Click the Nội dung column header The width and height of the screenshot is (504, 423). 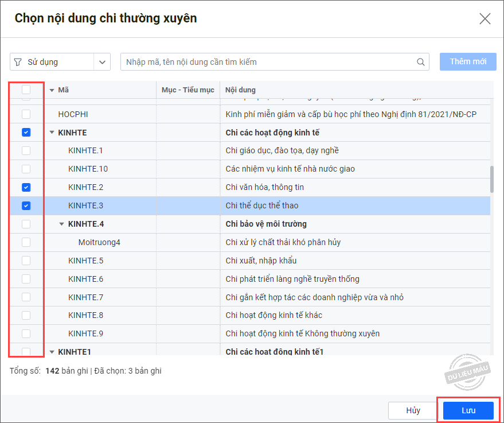(241, 90)
